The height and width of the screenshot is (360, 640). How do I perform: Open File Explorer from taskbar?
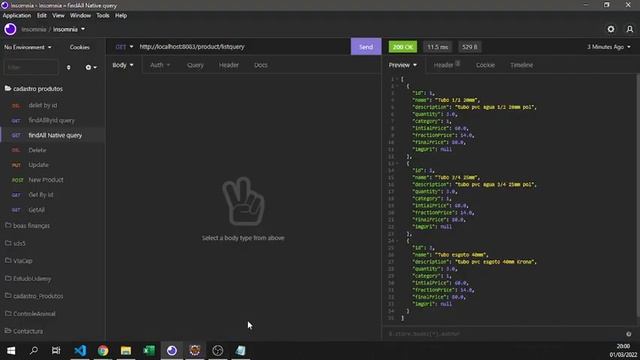click(x=126, y=350)
